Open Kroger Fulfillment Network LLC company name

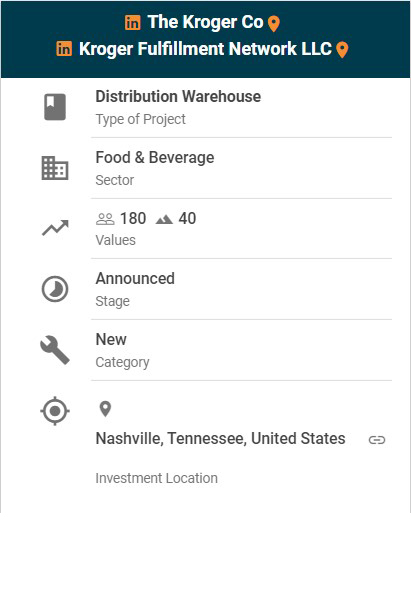coord(205,49)
